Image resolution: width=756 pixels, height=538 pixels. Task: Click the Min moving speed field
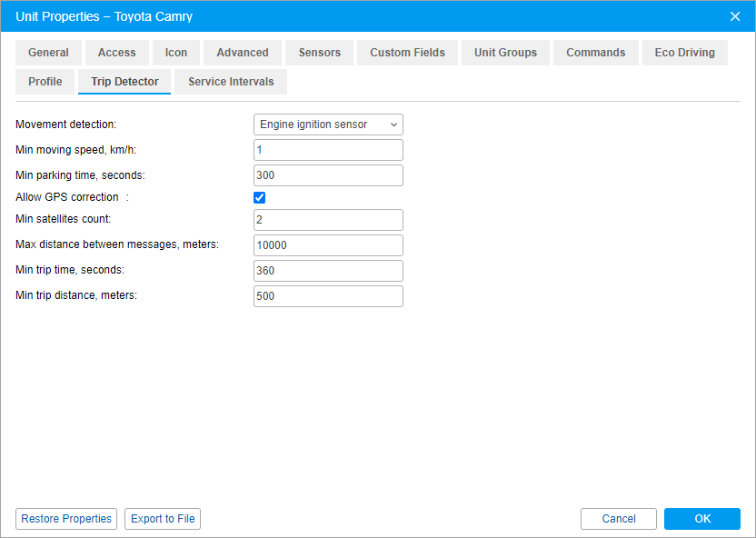click(328, 150)
